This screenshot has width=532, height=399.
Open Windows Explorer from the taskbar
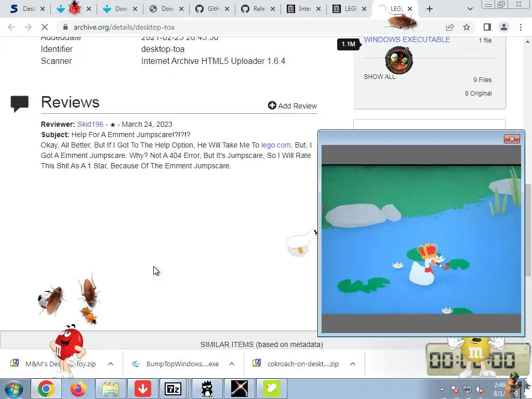[x=110, y=389]
